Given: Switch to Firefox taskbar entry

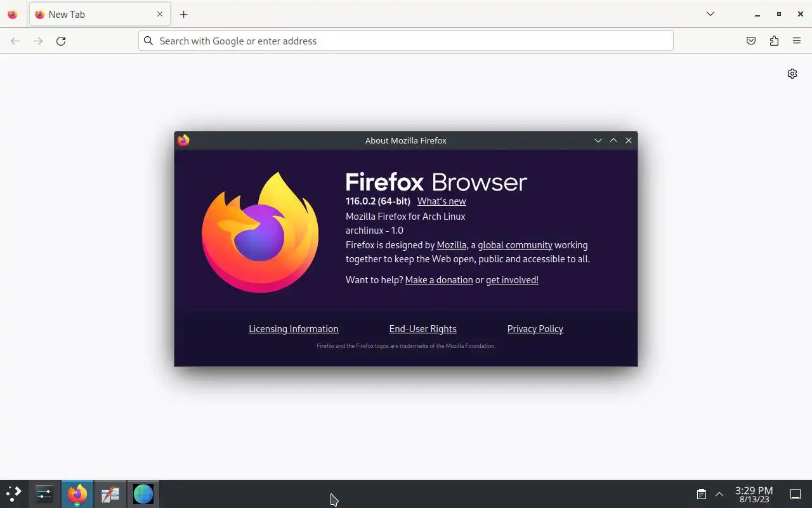Looking at the screenshot, I should click(x=77, y=494).
